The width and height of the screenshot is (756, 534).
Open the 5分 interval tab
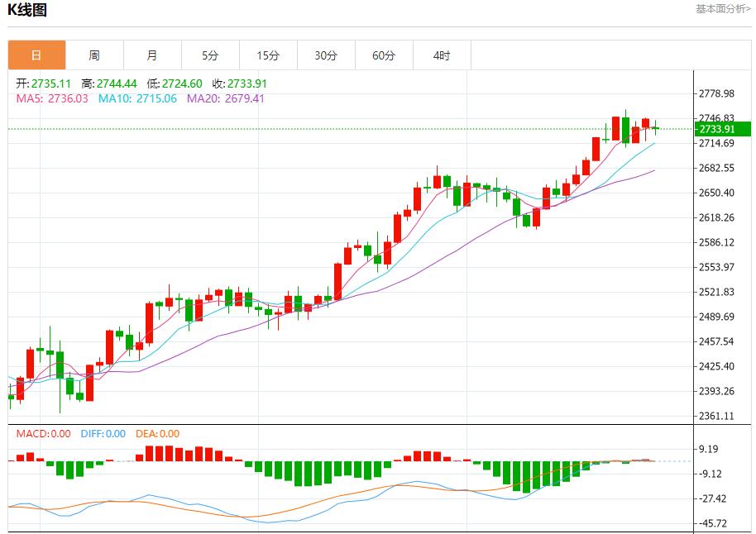coord(210,55)
